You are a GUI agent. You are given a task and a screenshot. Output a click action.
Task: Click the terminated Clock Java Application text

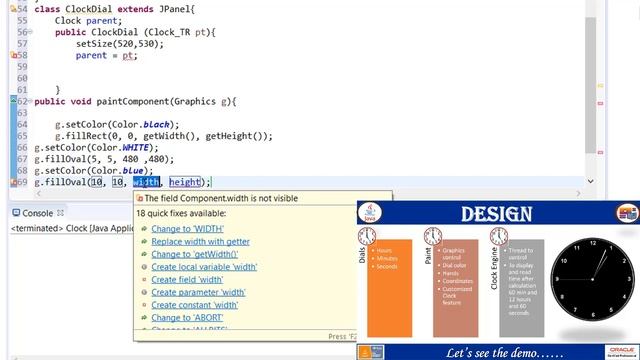coord(72,229)
